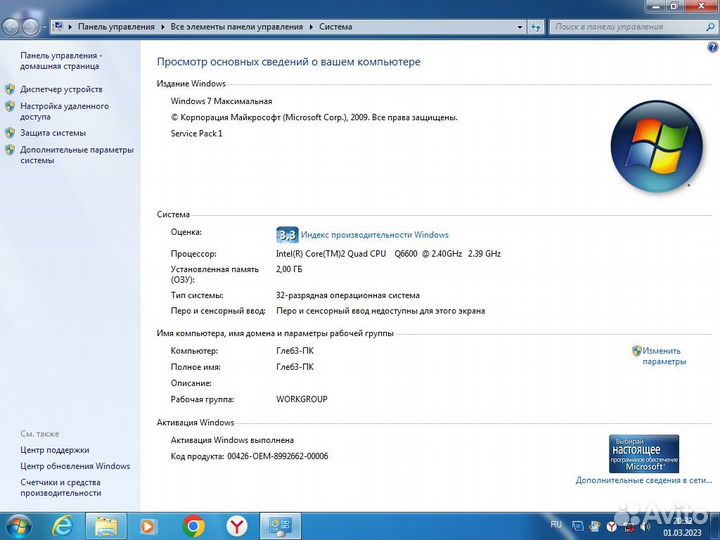Image resolution: width=720 pixels, height=540 pixels.
Task: Open Индекс производительности Windows link
Action: [x=375, y=235]
